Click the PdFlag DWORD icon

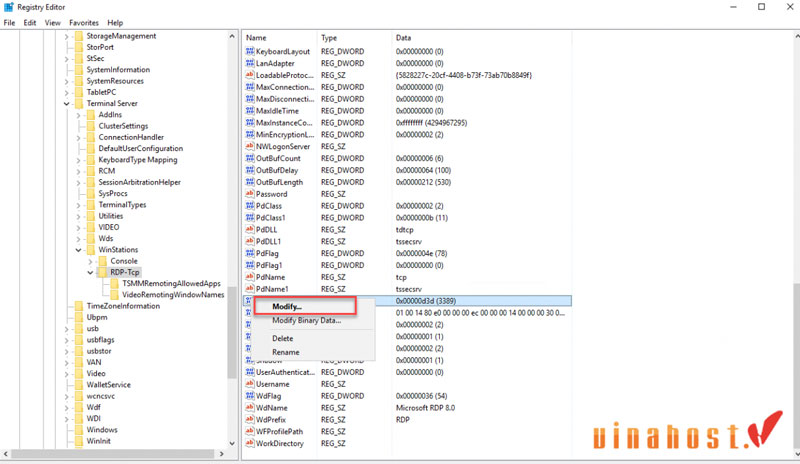click(x=249, y=253)
